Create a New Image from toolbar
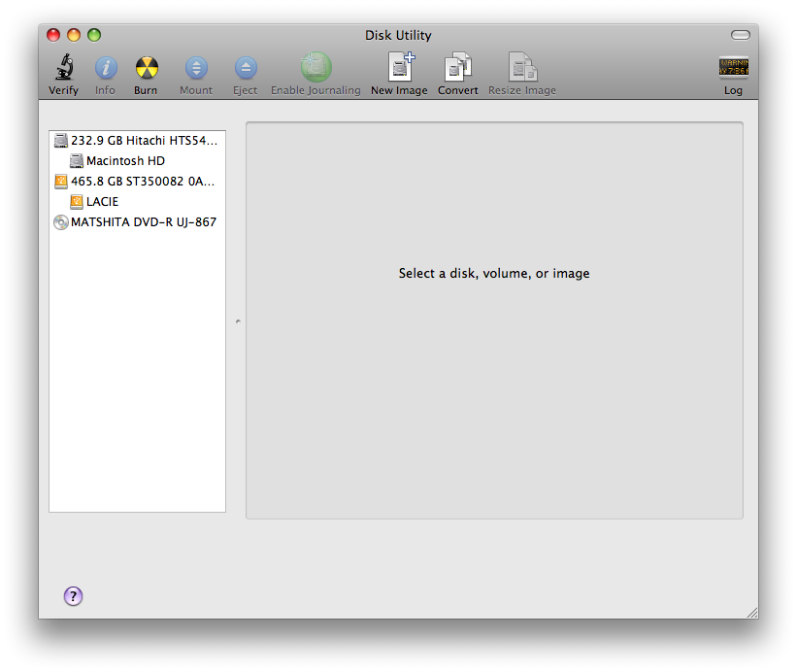Viewport: 797px width, 672px height. coord(399,68)
